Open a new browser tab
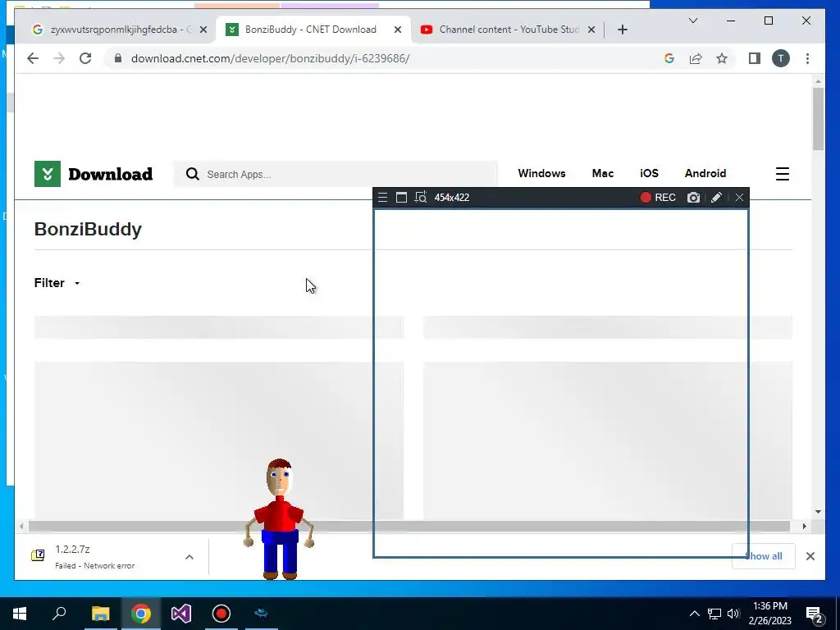 tap(622, 30)
